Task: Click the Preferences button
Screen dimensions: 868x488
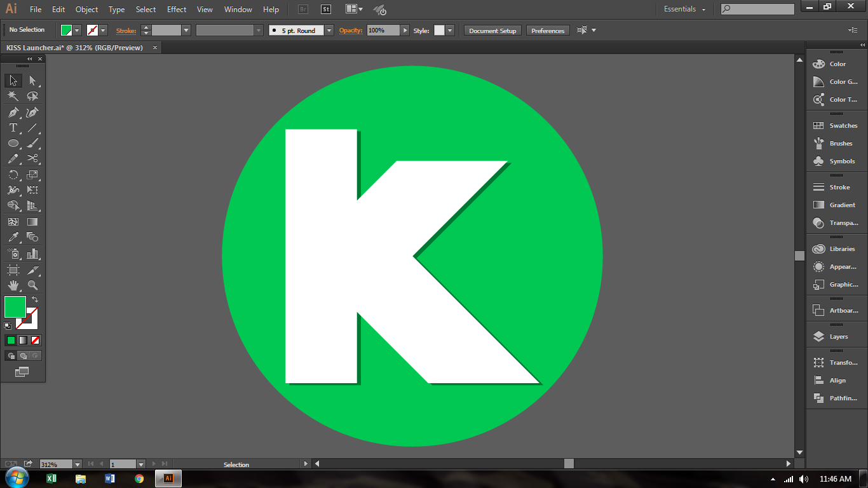Action: pos(548,30)
